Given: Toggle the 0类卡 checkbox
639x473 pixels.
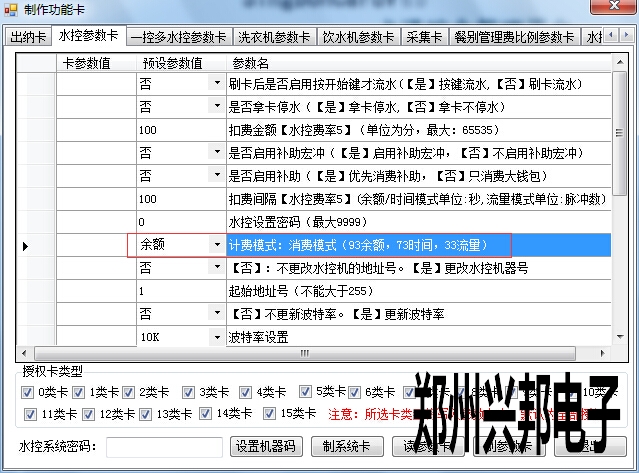Looking at the screenshot, I should click(x=27, y=392).
